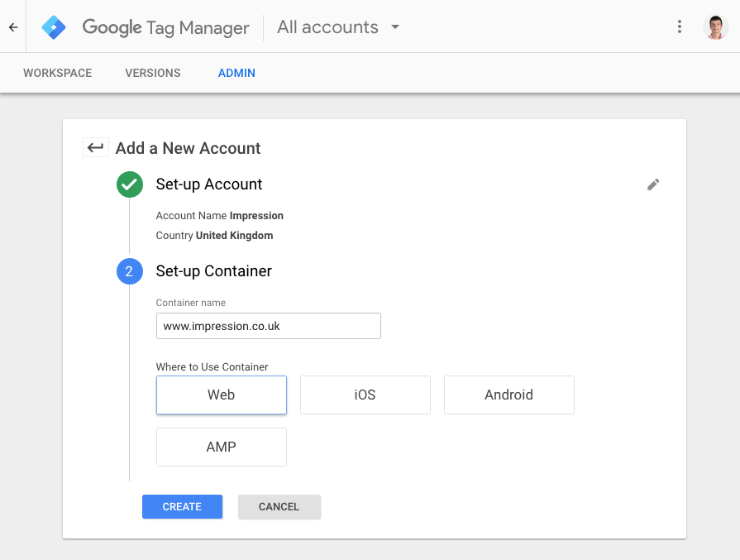740x560 pixels.
Task: Click the step 2 circle icon
Action: pos(130,271)
